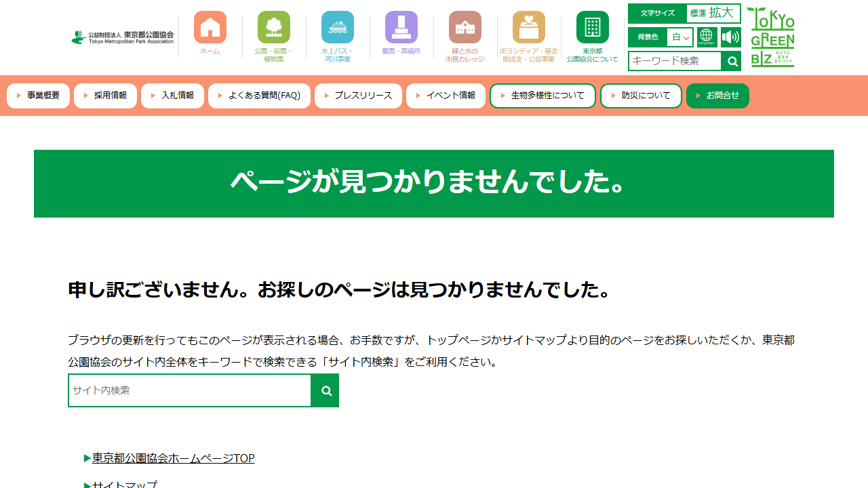Open the プレスリリース menu item
The height and width of the screenshot is (488, 868).
tap(358, 96)
